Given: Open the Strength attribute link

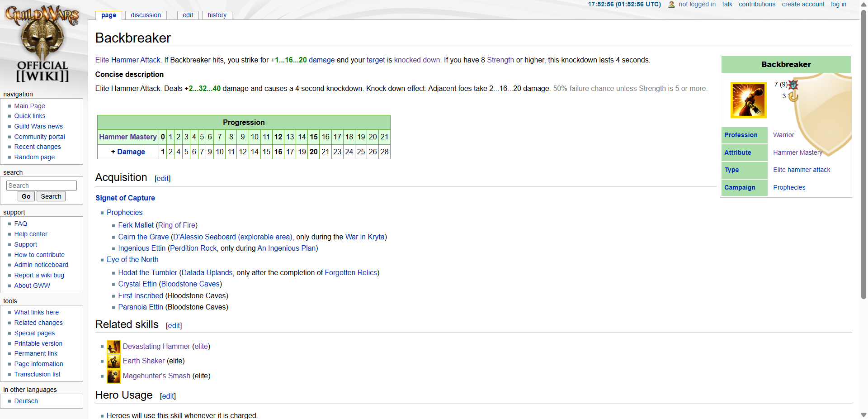Looking at the screenshot, I should pyautogui.click(x=500, y=60).
